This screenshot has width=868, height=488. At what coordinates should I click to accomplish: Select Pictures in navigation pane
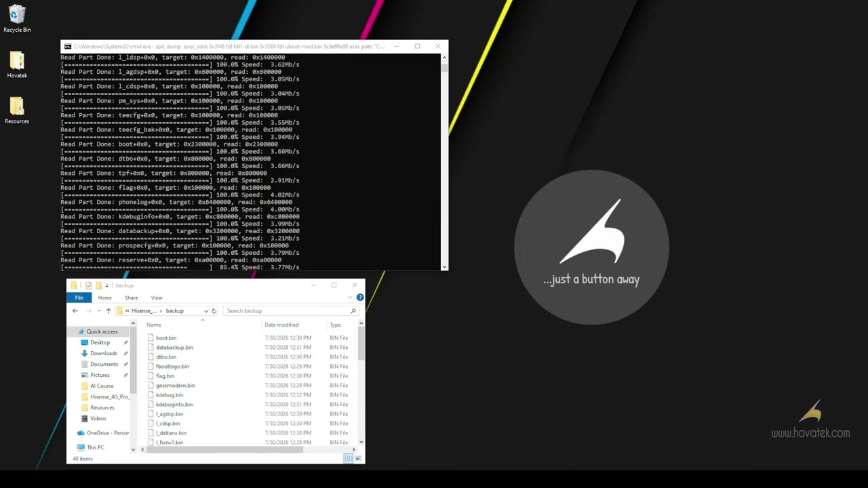[100, 375]
